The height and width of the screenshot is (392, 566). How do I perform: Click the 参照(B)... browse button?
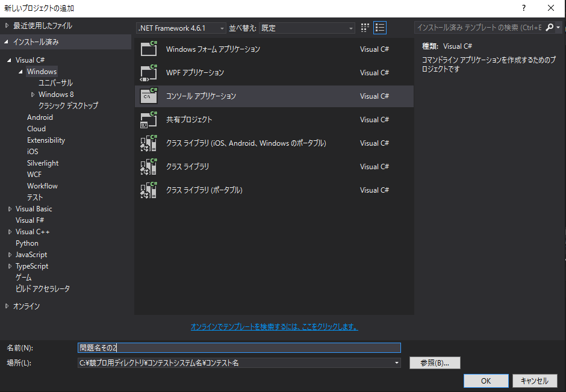[x=435, y=362]
